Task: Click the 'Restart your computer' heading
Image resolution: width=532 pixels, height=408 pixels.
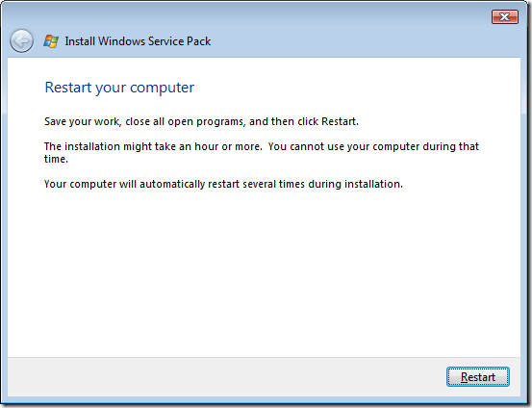Action: coord(119,88)
